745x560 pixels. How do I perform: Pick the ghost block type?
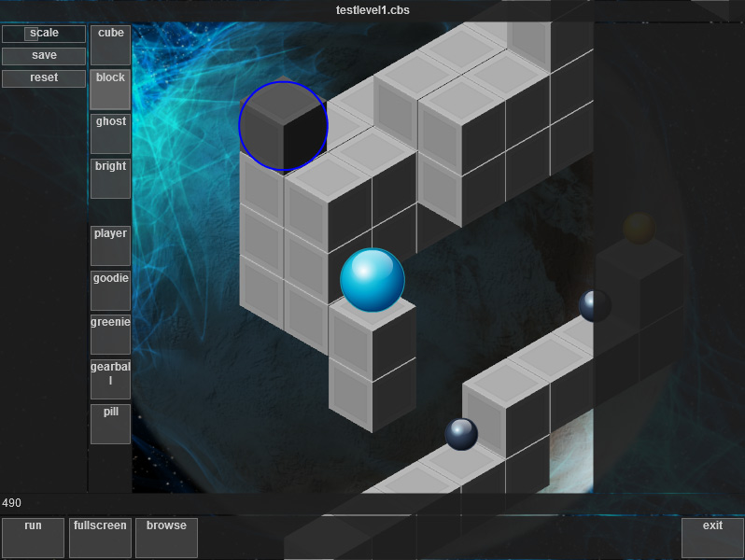[x=110, y=133]
